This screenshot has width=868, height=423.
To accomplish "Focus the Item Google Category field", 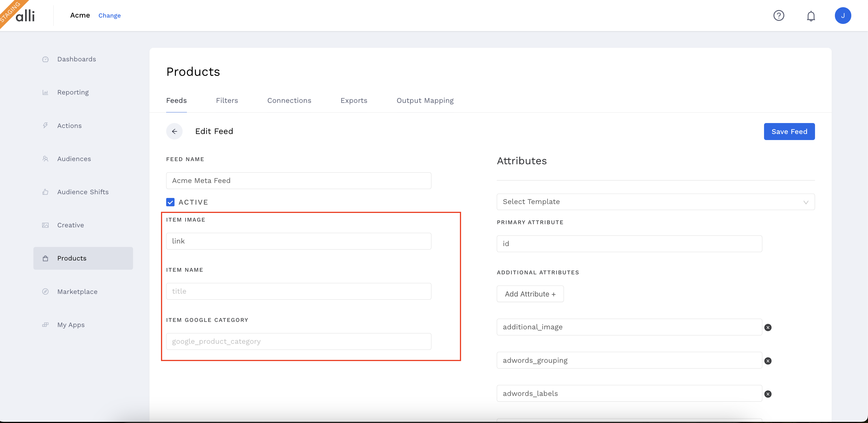I will [x=298, y=341].
